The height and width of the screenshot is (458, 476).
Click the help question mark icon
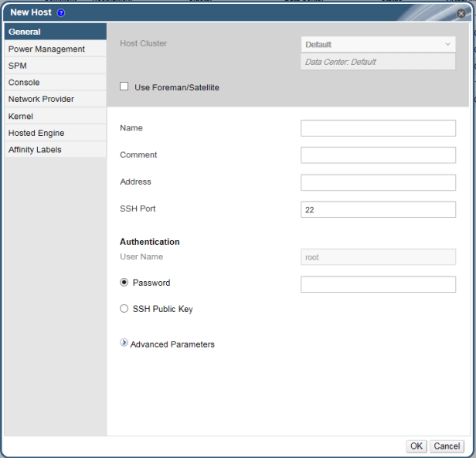(60, 13)
